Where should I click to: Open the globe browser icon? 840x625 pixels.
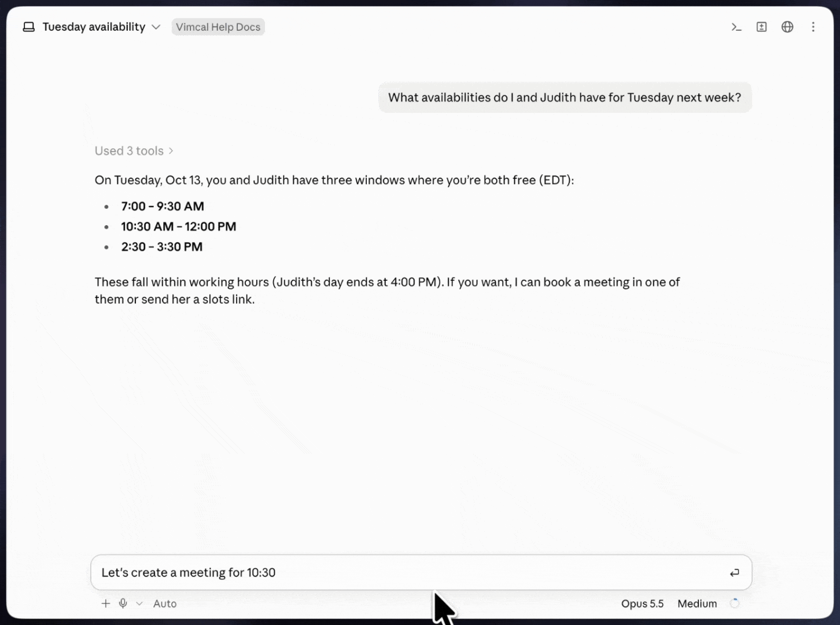coord(787,27)
